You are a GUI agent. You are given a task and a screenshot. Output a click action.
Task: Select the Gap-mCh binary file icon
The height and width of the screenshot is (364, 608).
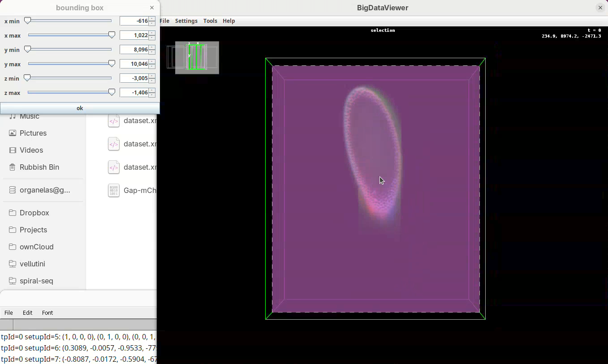click(x=114, y=190)
